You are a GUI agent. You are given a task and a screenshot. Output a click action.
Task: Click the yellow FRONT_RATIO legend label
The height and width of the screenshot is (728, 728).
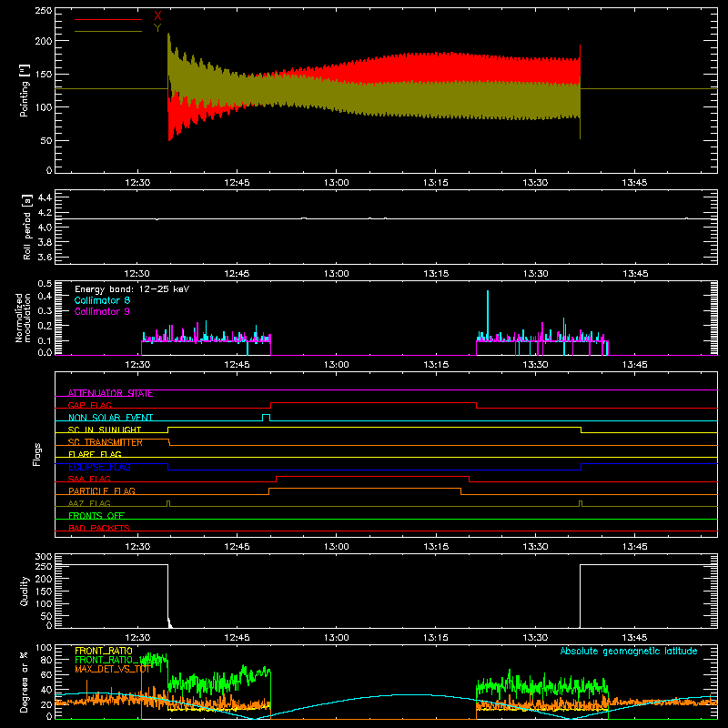pyautogui.click(x=104, y=651)
